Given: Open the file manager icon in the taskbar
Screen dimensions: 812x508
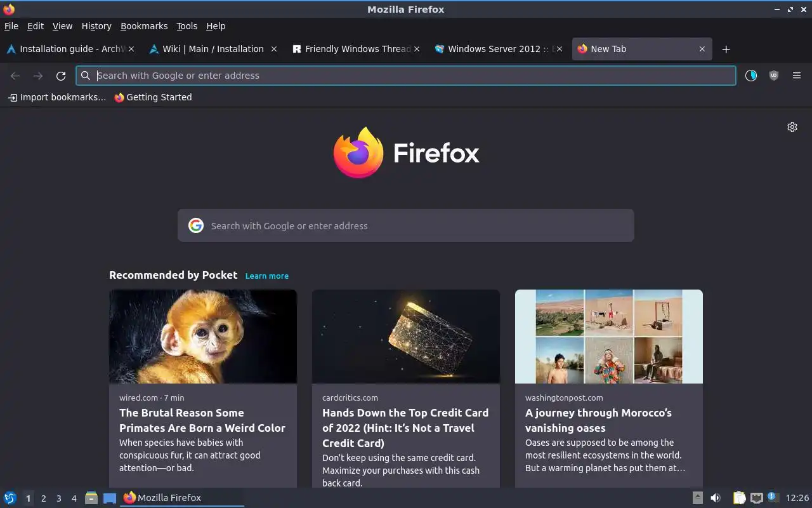Looking at the screenshot, I should pyautogui.click(x=91, y=498).
